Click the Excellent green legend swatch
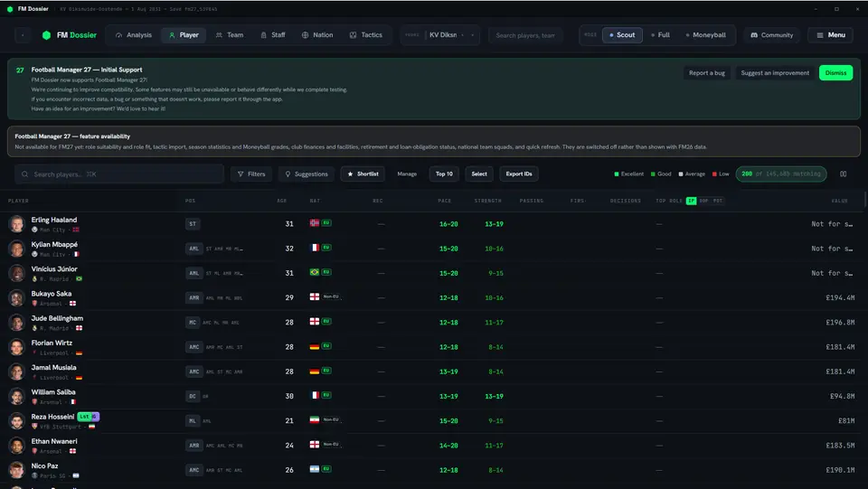The height and width of the screenshot is (489, 868). (617, 174)
